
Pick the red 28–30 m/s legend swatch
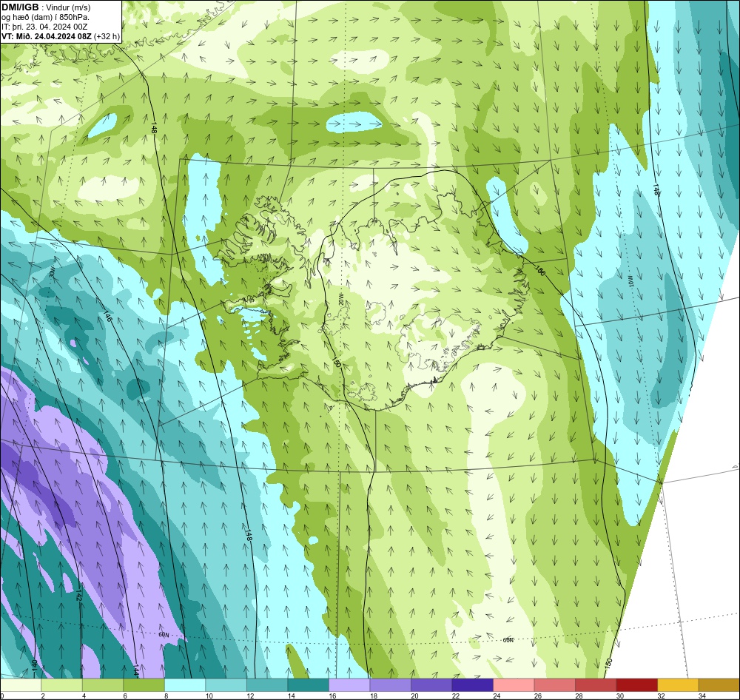[x=596, y=685]
